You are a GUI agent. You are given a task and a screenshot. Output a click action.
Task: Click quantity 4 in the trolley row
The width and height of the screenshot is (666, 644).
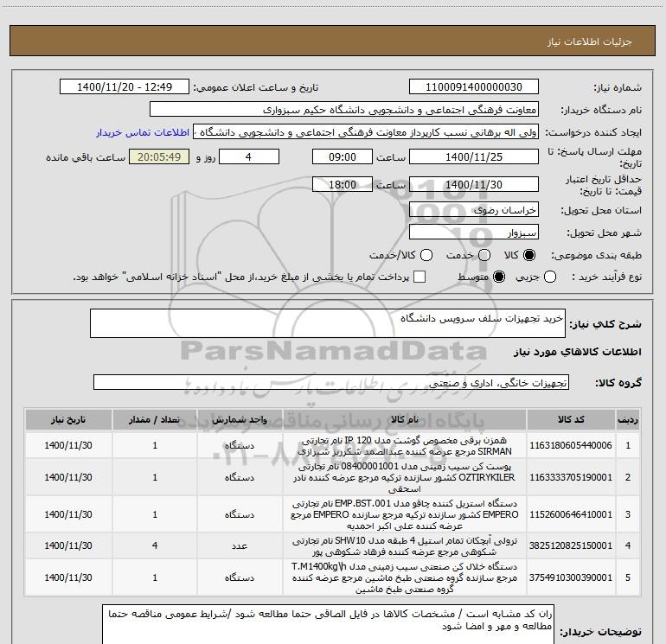coord(155,545)
